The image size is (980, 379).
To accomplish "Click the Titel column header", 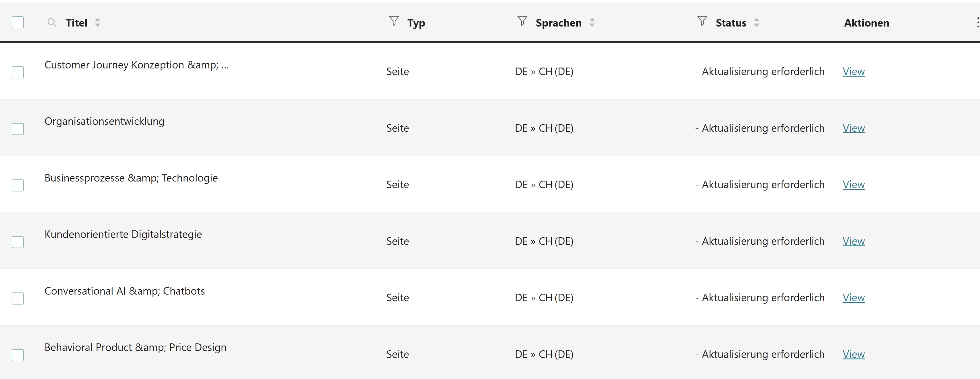I will [77, 23].
